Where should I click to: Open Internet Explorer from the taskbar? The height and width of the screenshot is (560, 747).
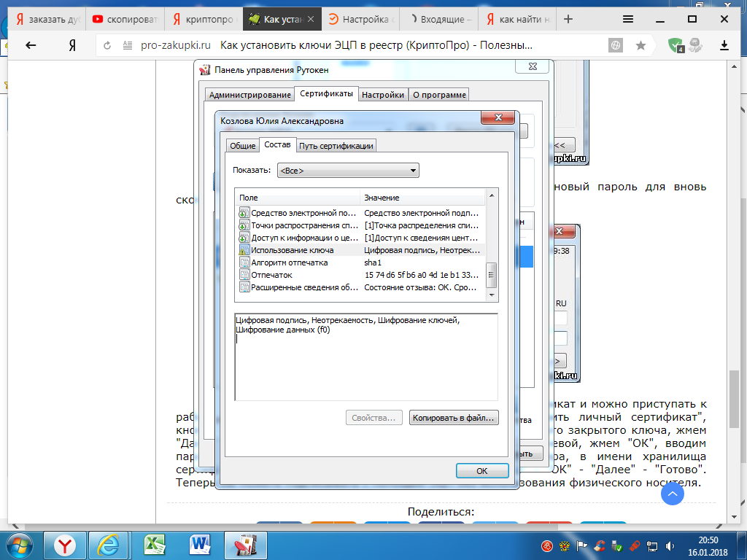tap(110, 545)
